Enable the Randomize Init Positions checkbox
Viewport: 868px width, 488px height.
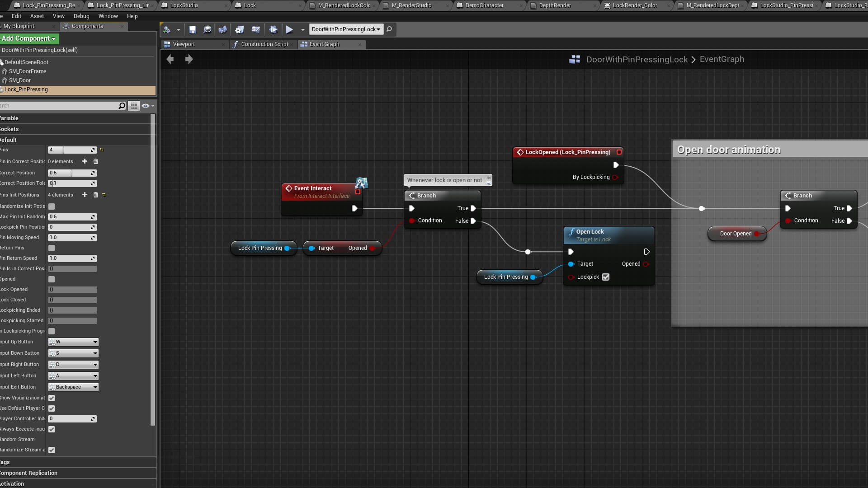click(52, 206)
